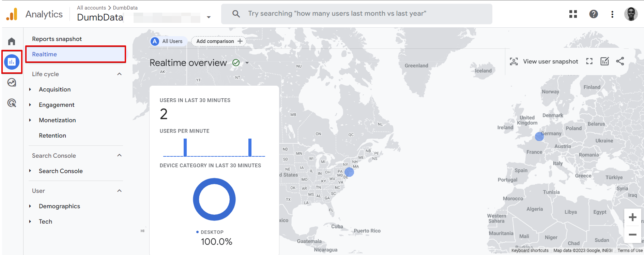Screen dimensions: 644x255
Task: Open the Help question mark icon
Action: click(x=594, y=14)
